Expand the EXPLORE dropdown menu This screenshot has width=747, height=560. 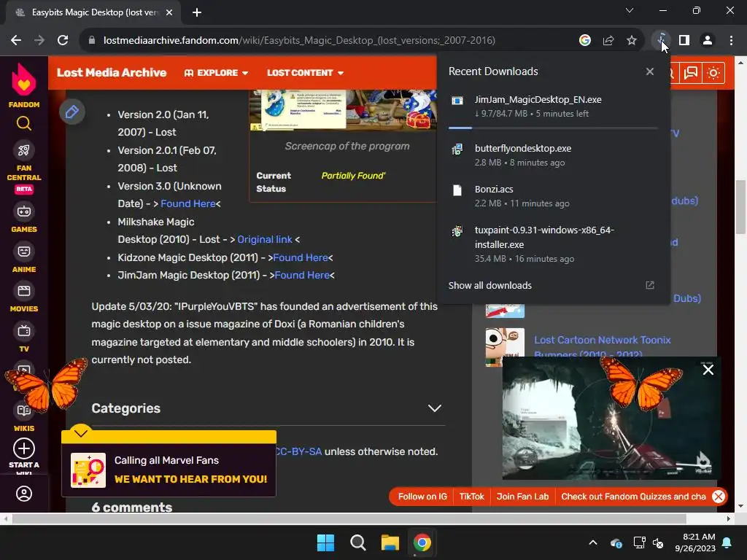(216, 73)
